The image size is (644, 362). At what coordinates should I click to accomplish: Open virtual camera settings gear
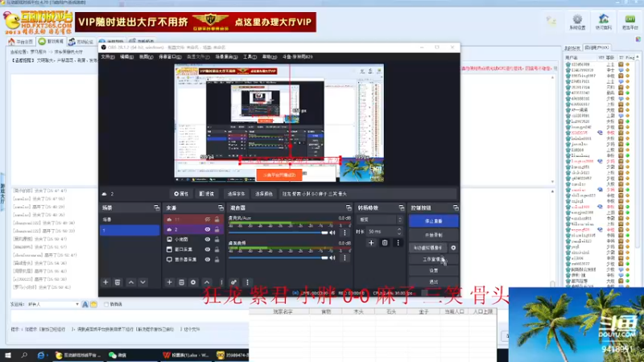click(x=453, y=248)
